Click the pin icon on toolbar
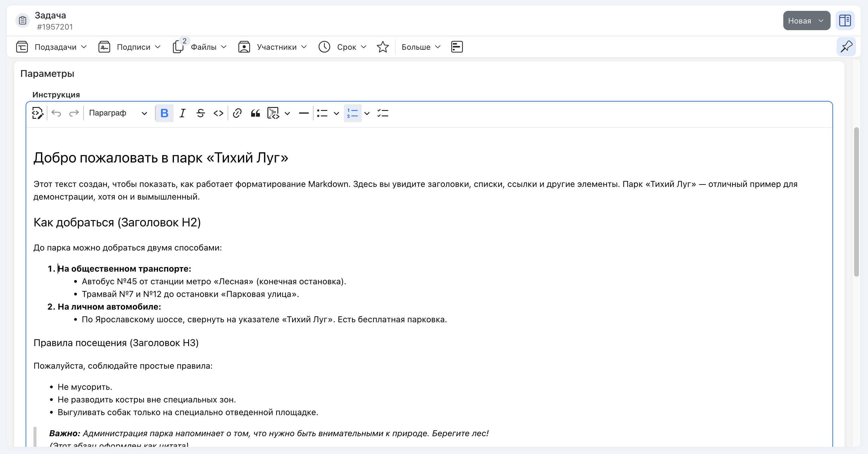The width and height of the screenshot is (868, 454). click(846, 47)
